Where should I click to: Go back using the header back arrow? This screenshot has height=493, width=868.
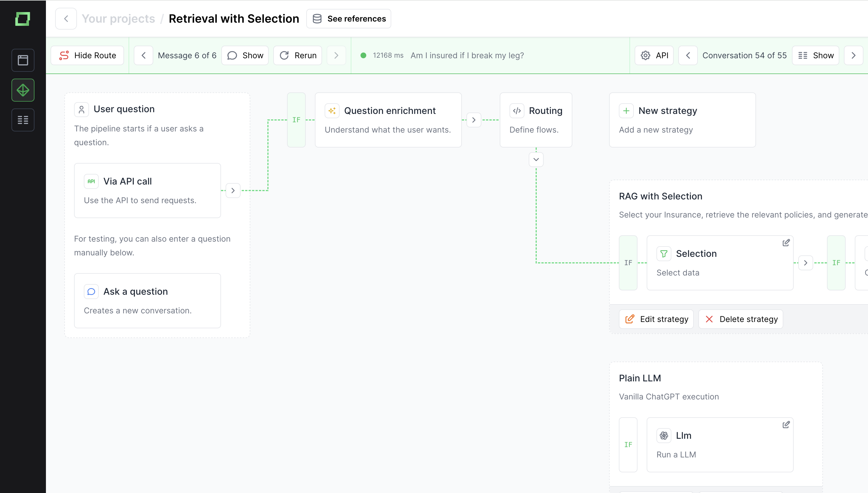[66, 19]
